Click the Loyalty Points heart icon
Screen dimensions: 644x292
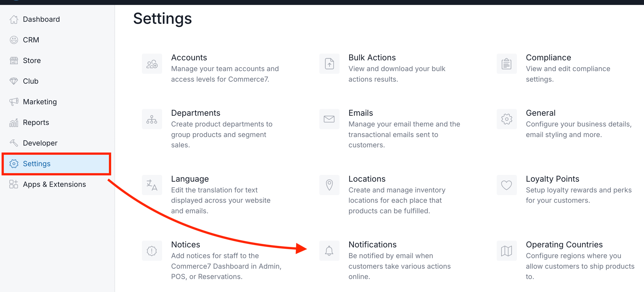tap(506, 185)
